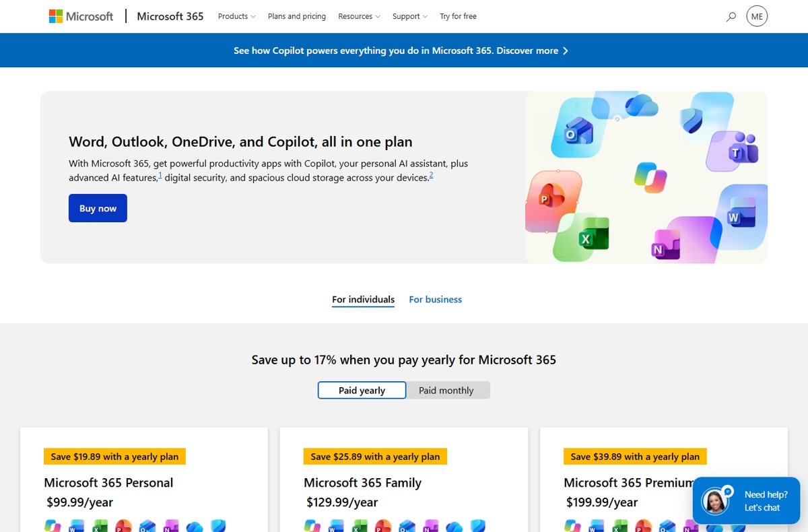Switch billing to Paid monthly
Screen dimensions: 808x532
point(446,391)
